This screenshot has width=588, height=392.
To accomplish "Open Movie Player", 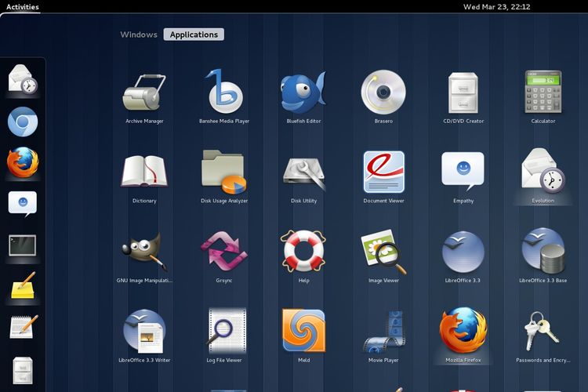I will point(383,332).
